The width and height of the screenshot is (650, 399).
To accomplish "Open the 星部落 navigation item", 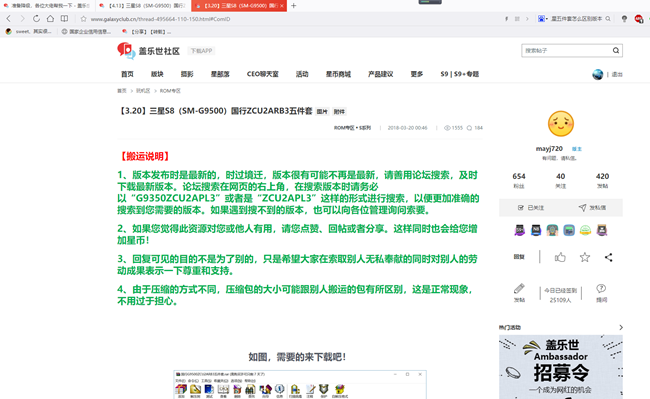I will pos(220,74).
